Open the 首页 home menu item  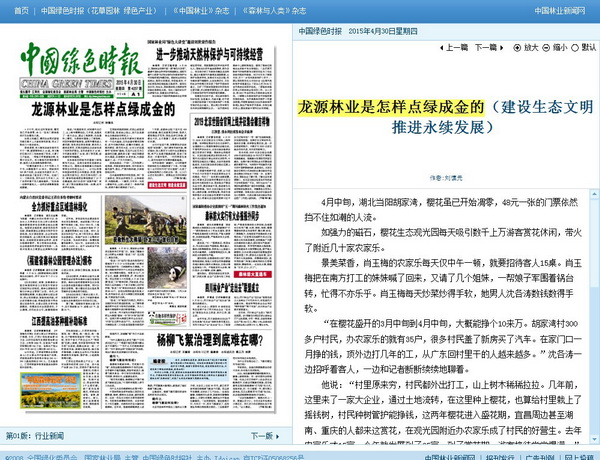click(x=14, y=10)
